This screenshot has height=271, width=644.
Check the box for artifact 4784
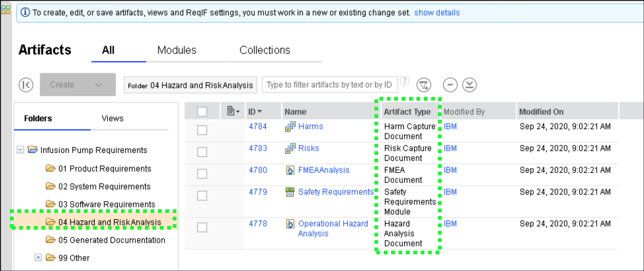202,130
